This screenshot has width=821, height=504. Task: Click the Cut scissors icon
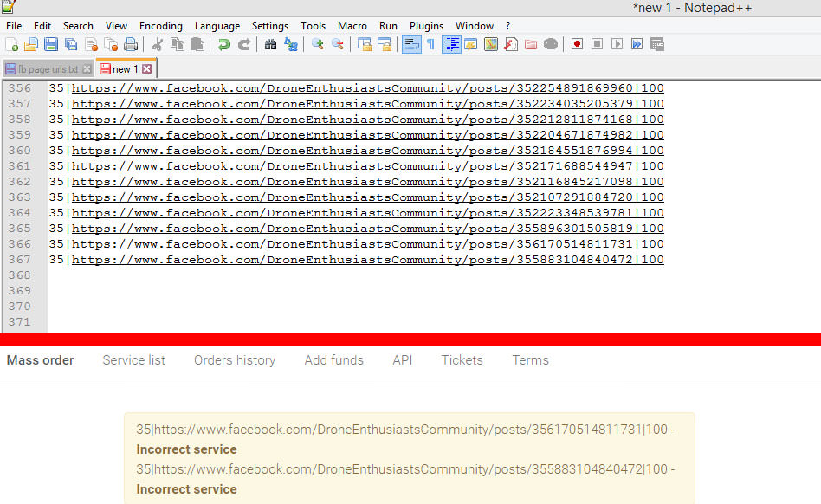point(157,44)
